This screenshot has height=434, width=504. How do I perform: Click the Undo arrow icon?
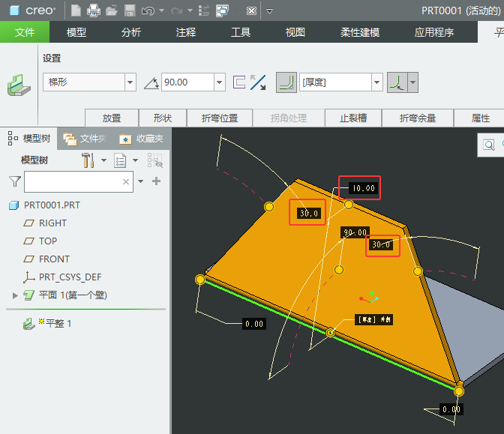[148, 11]
